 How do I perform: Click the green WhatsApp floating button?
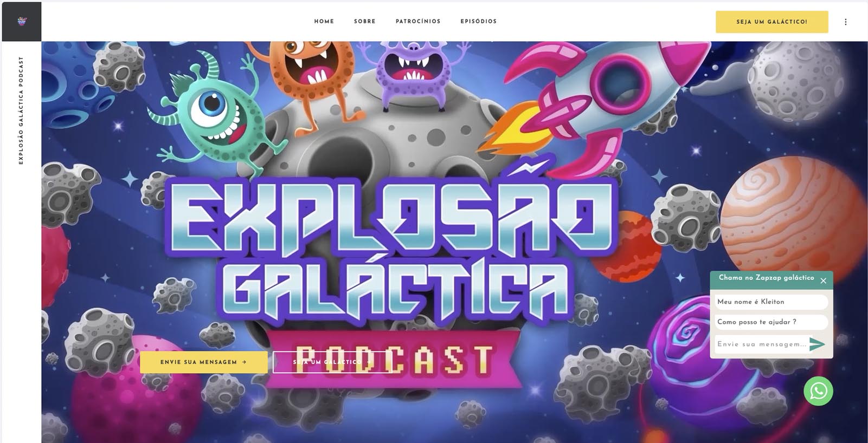point(818,391)
